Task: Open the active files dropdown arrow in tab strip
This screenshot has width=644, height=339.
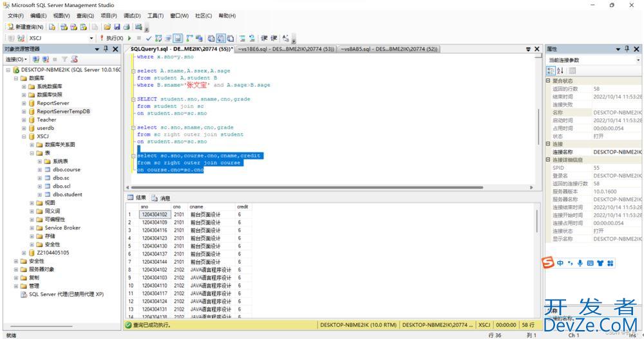Action: coord(528,50)
